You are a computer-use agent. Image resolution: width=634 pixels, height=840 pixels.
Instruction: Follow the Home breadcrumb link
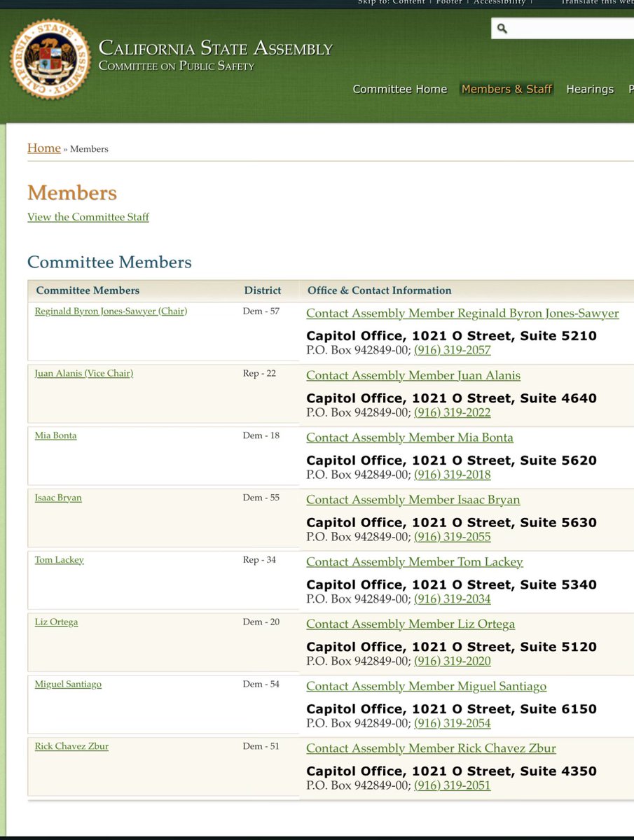point(43,148)
